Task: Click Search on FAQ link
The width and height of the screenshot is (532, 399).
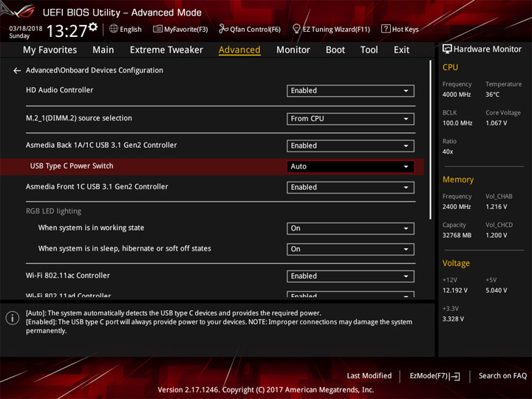Action: pyautogui.click(x=502, y=376)
